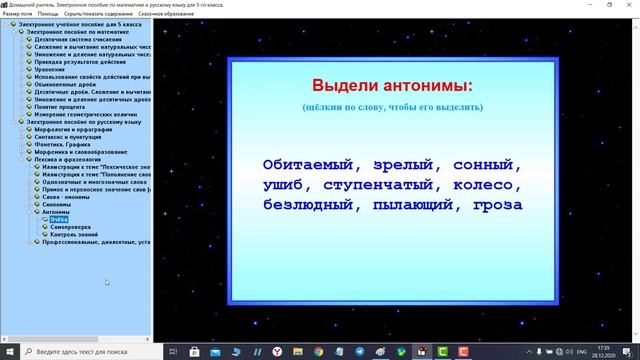Screen dimensions: 640x360
Task: Click right arrow of contents horizontal scrollbar
Action: [x=147, y=339]
